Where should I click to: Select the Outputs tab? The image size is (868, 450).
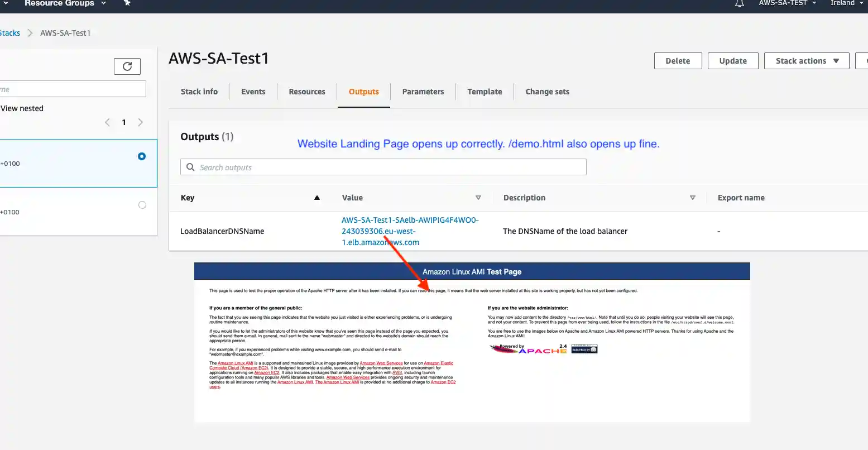tap(364, 92)
